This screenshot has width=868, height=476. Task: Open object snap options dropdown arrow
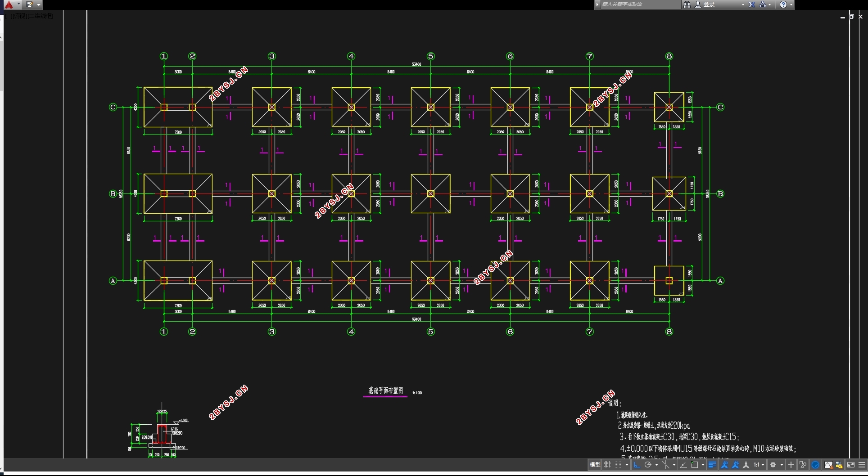[703, 465]
